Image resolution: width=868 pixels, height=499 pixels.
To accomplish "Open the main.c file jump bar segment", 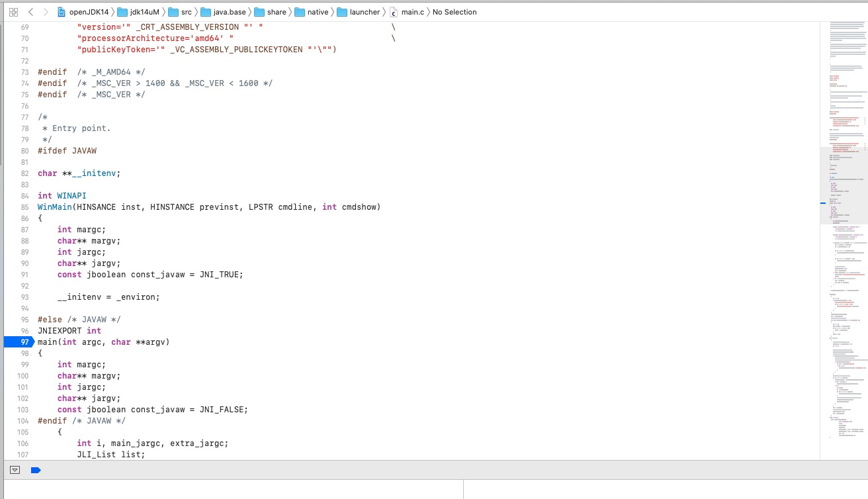I will (407, 12).
